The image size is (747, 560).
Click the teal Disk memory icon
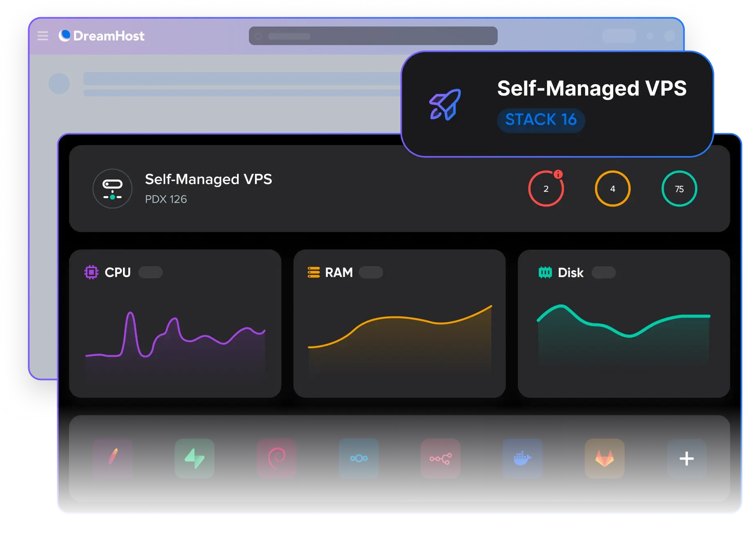545,272
